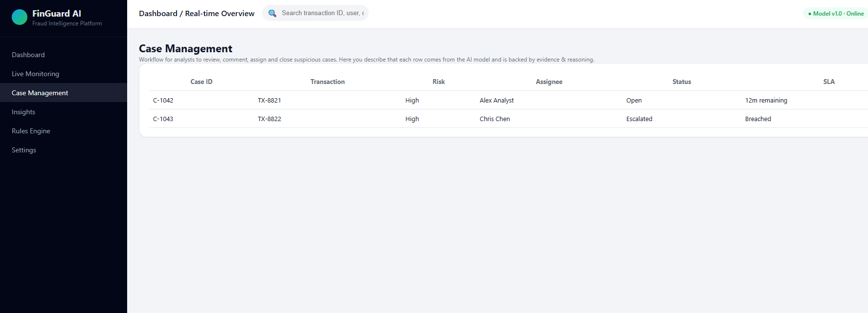Open case C-1042
The width and height of the screenshot is (868, 313).
coord(163,100)
